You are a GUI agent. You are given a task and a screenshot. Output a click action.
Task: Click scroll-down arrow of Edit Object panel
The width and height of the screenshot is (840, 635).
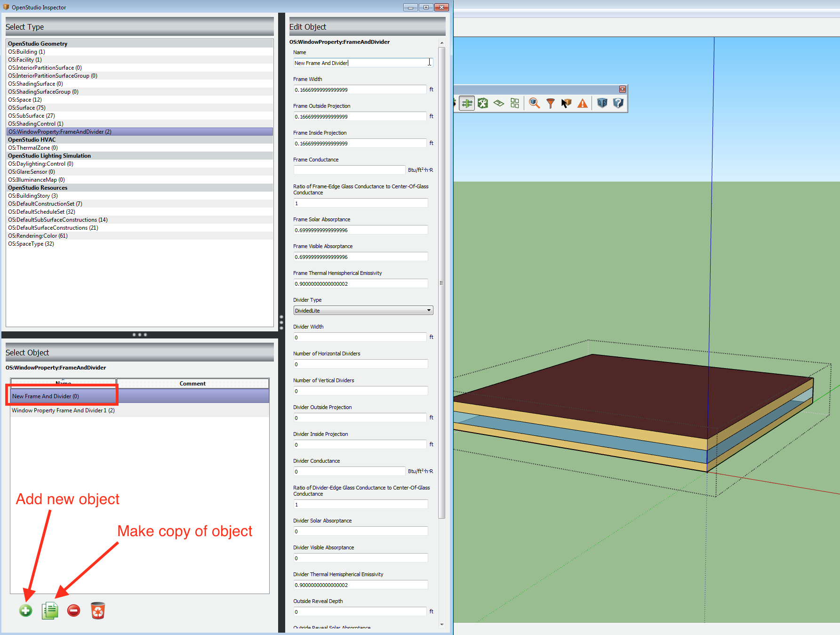(441, 624)
